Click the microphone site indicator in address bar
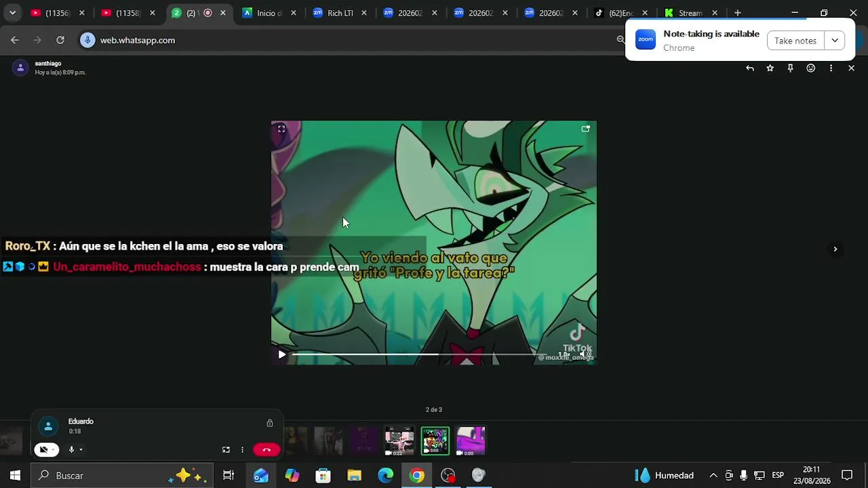This screenshot has width=868, height=488. [87, 40]
